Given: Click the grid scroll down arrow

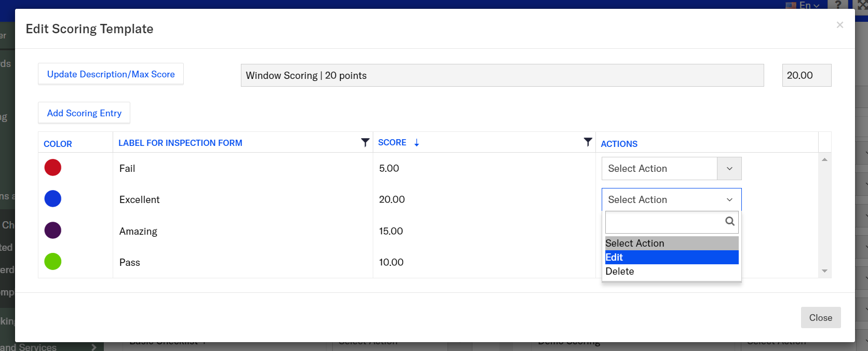Looking at the screenshot, I should tap(824, 271).
